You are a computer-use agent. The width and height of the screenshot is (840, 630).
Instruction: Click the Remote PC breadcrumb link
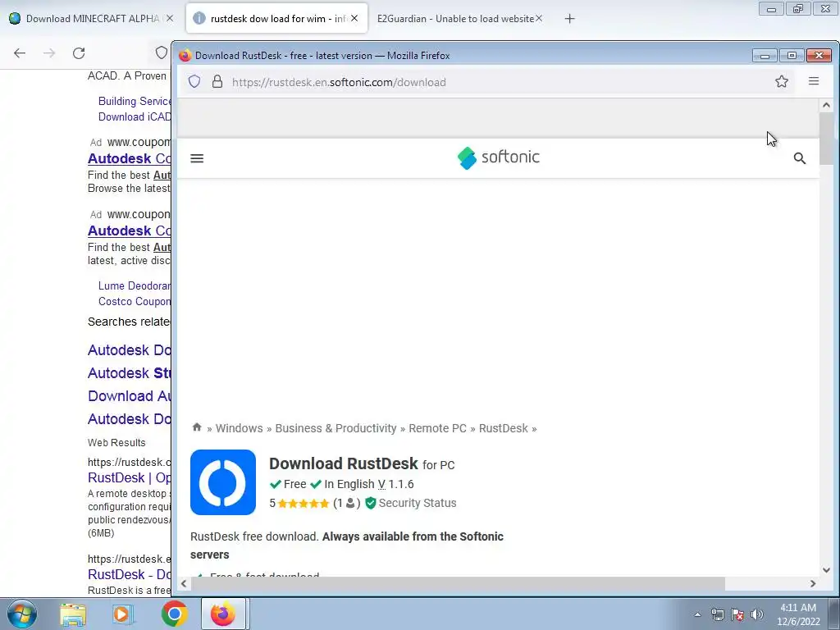pyautogui.click(x=437, y=428)
